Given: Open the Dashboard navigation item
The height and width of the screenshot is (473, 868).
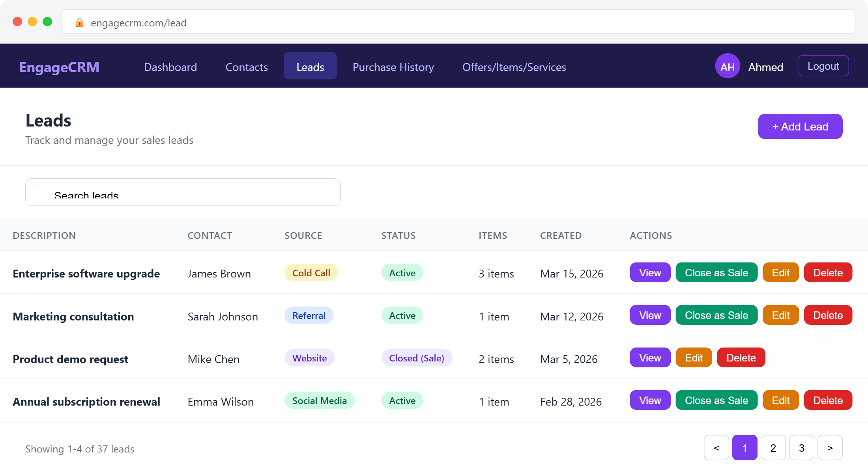Looking at the screenshot, I should coord(170,67).
